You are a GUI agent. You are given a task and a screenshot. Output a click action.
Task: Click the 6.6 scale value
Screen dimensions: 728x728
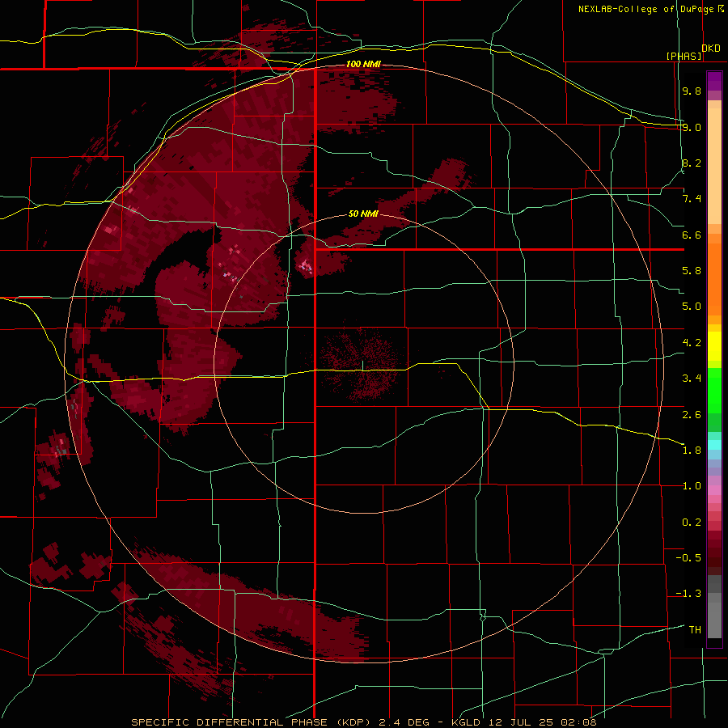click(692, 235)
